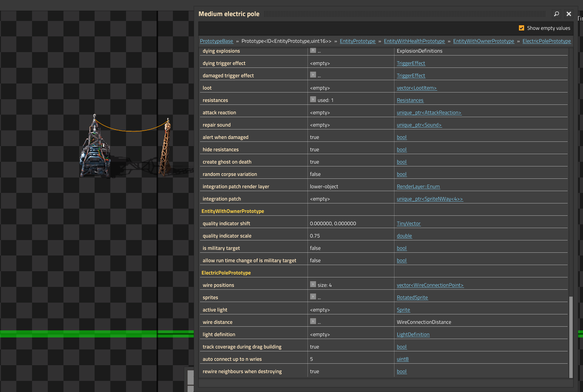Expand the wire positions row
The image size is (583, 392).
pyautogui.click(x=313, y=284)
